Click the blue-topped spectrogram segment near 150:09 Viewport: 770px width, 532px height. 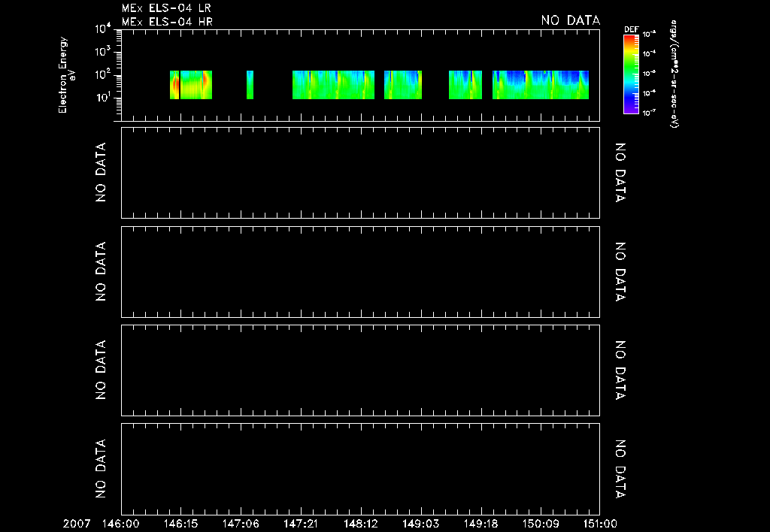[x=541, y=85]
